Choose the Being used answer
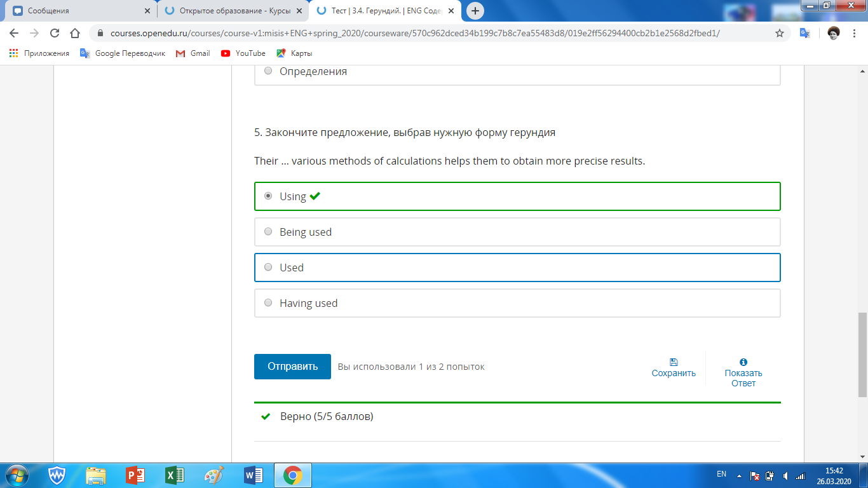 (517, 232)
